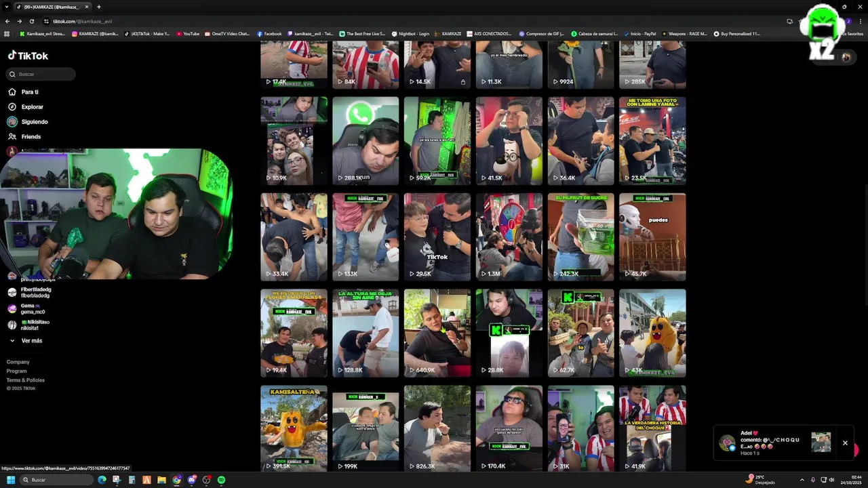Image resolution: width=868 pixels, height=488 pixels.
Task: Open followed account gema_mc0
Action: point(27,308)
